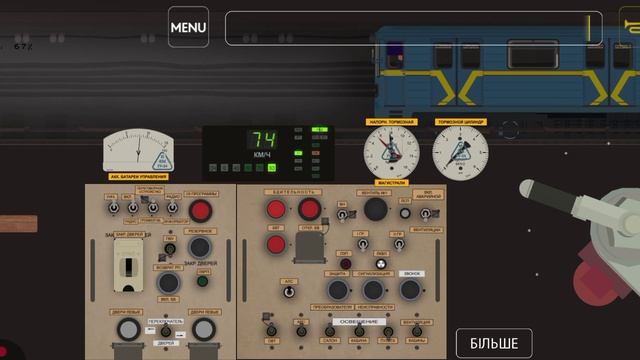Screen dimensions: 640x360
Task: Click the faint circular icon right of the gauges
Action: pos(509,130)
